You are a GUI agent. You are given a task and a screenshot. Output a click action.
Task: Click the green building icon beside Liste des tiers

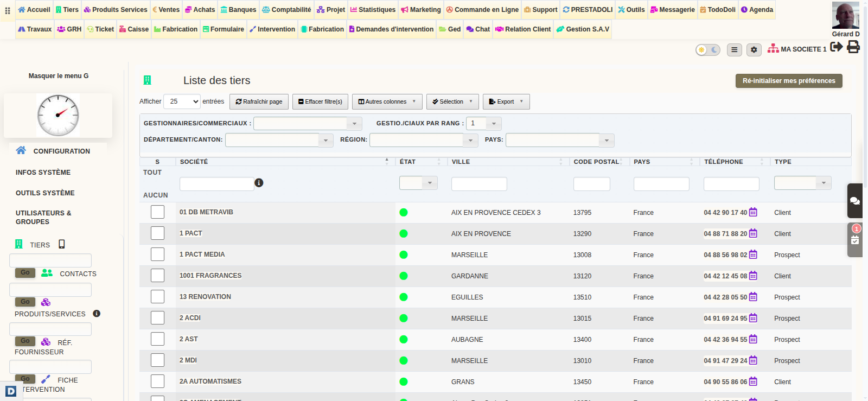(147, 80)
